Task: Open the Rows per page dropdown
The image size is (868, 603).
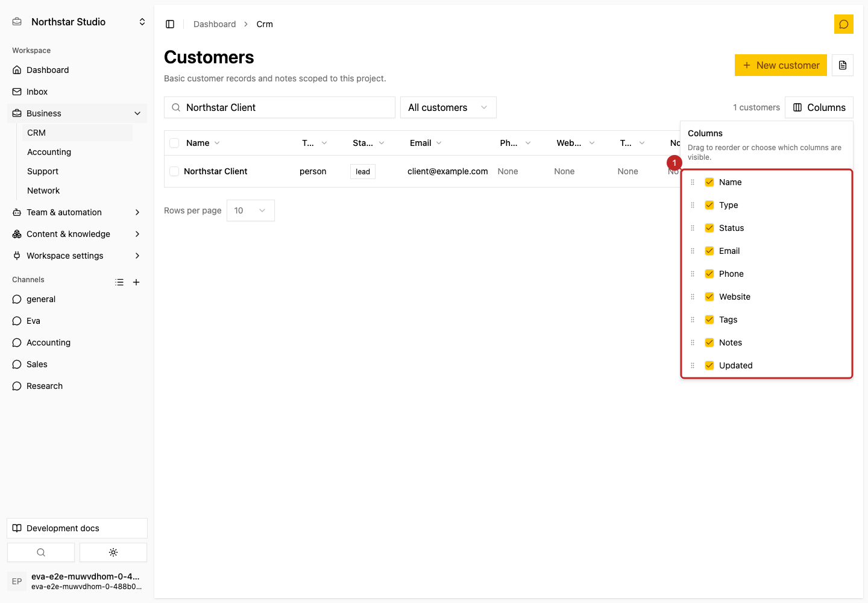Action: (251, 210)
